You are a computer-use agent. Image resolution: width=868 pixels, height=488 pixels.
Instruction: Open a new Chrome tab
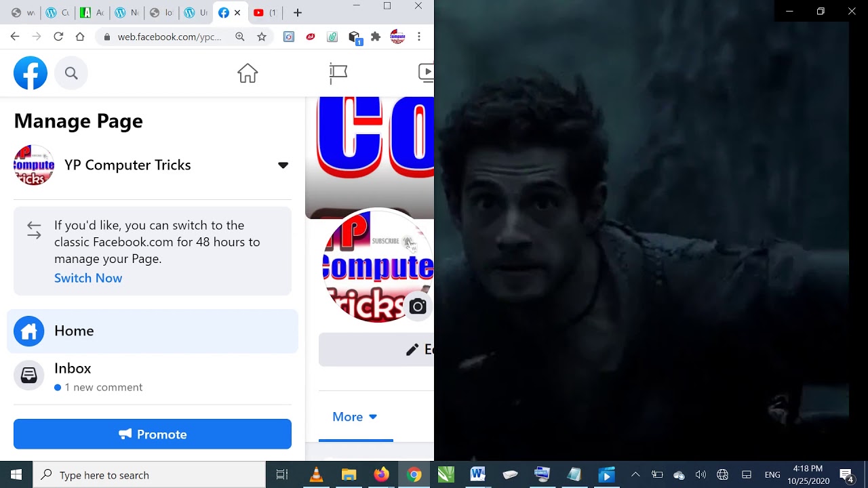tap(297, 13)
